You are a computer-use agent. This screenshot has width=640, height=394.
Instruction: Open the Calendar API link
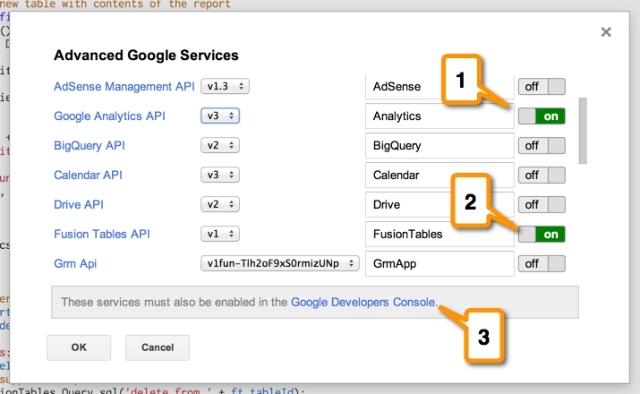point(88,175)
